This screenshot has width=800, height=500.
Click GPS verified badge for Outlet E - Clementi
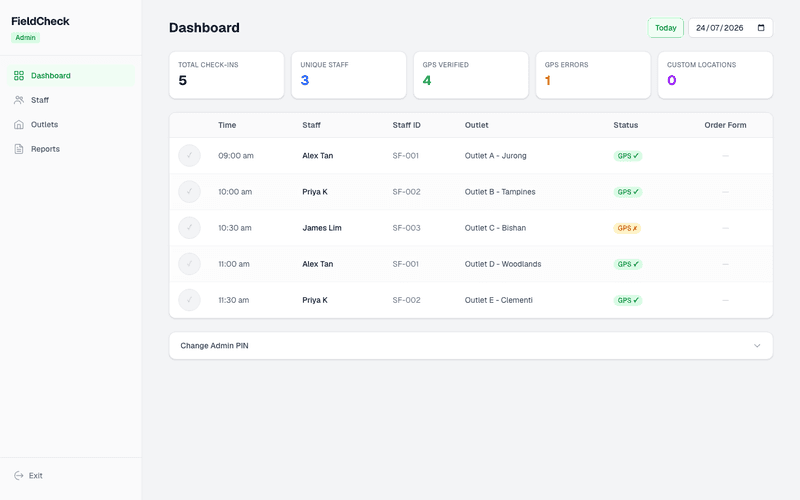(x=628, y=300)
